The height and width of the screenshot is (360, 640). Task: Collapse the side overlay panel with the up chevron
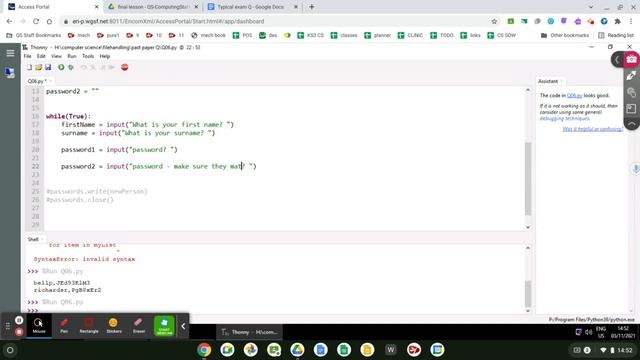631,124
